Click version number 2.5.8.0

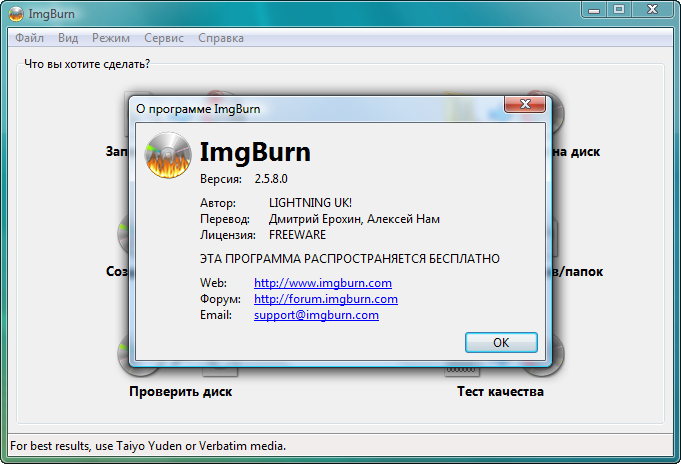(x=271, y=179)
